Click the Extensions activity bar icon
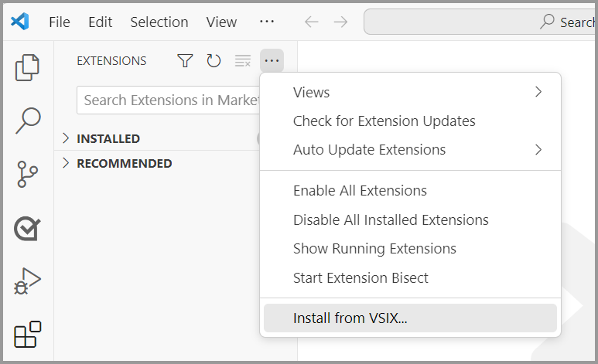This screenshot has width=598, height=364. click(28, 335)
